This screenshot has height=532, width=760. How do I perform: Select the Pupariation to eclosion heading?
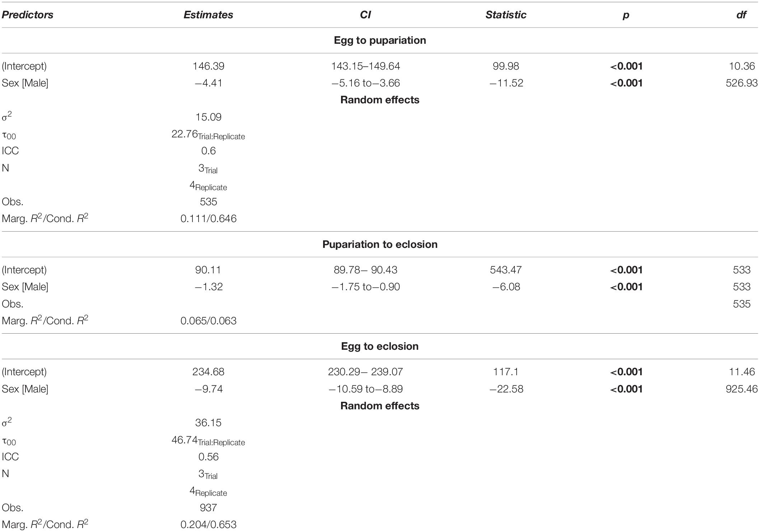(380, 244)
